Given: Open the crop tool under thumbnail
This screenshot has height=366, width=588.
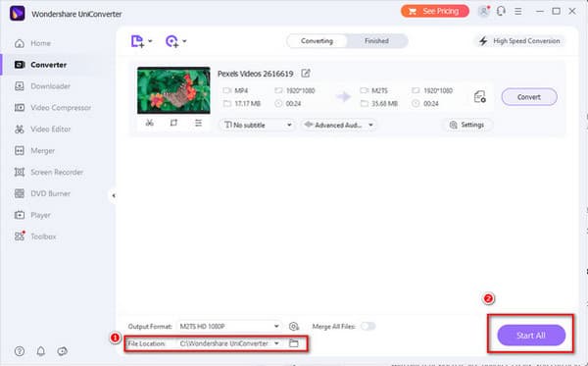Looking at the screenshot, I should [173, 123].
